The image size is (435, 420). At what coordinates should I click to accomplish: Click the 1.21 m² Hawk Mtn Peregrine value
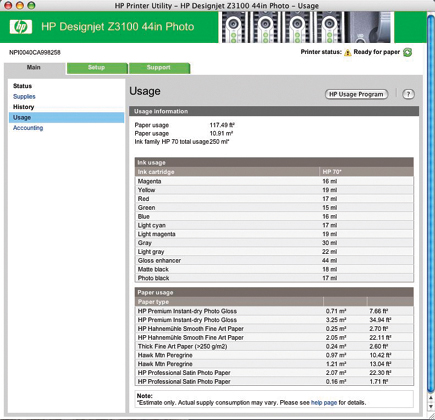(336, 364)
